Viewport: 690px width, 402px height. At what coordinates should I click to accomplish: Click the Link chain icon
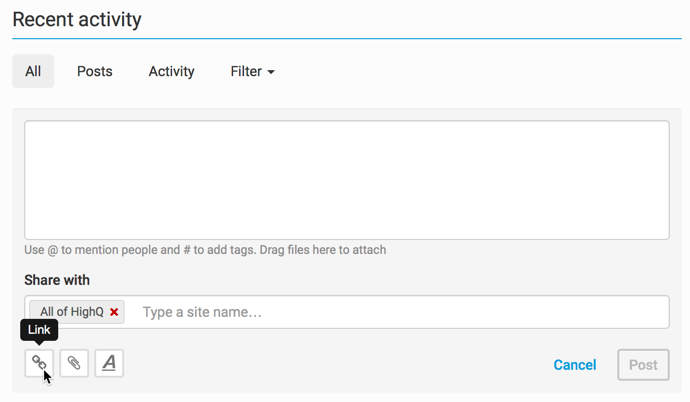coord(39,363)
